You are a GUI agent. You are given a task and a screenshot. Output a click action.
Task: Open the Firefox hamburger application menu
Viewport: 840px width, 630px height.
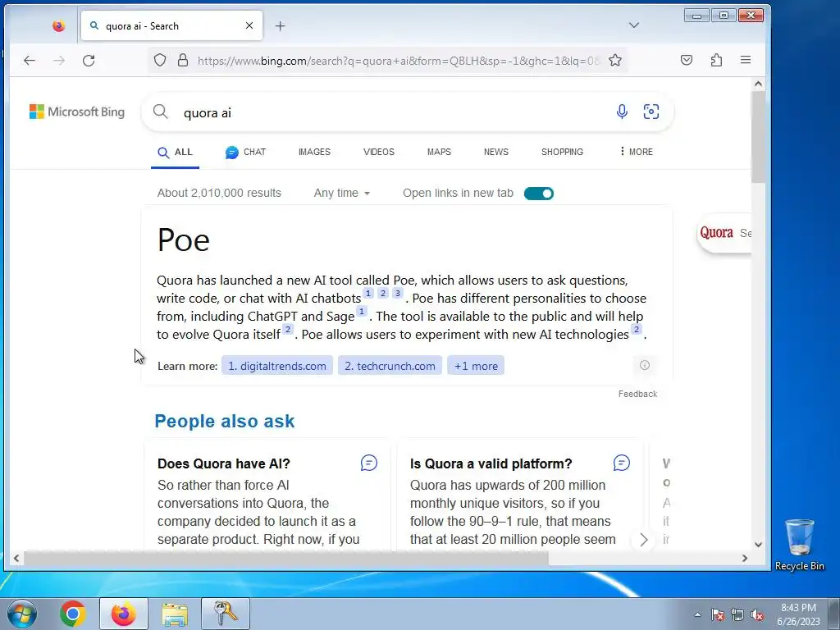coord(745,60)
